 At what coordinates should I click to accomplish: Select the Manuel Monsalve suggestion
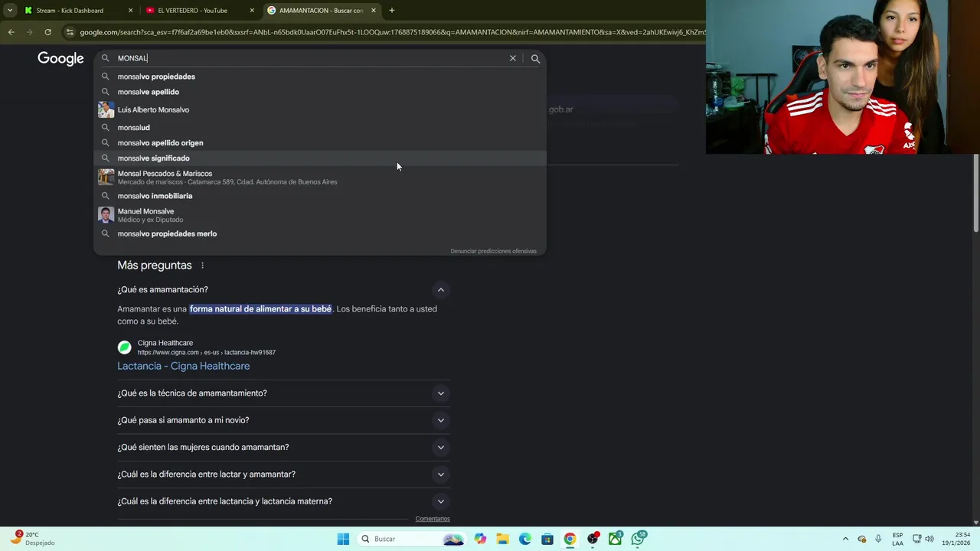point(320,215)
